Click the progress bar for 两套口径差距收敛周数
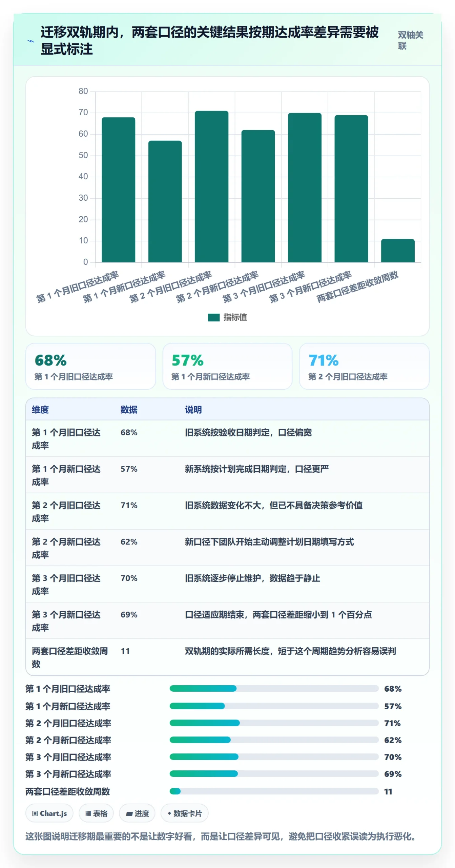Image resolution: width=455 pixels, height=868 pixels. tap(274, 791)
